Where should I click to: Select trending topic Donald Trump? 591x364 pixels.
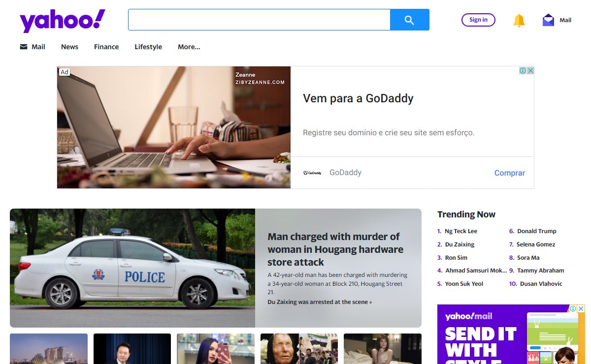point(537,231)
